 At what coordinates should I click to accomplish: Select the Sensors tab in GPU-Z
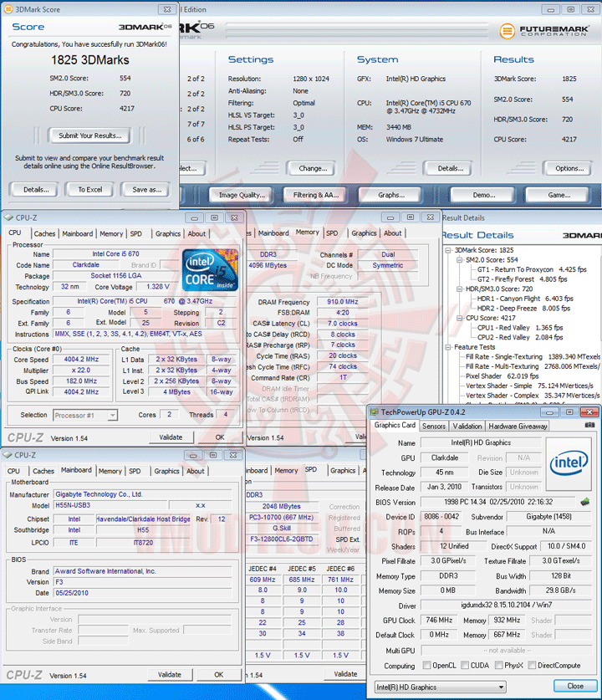(x=434, y=426)
